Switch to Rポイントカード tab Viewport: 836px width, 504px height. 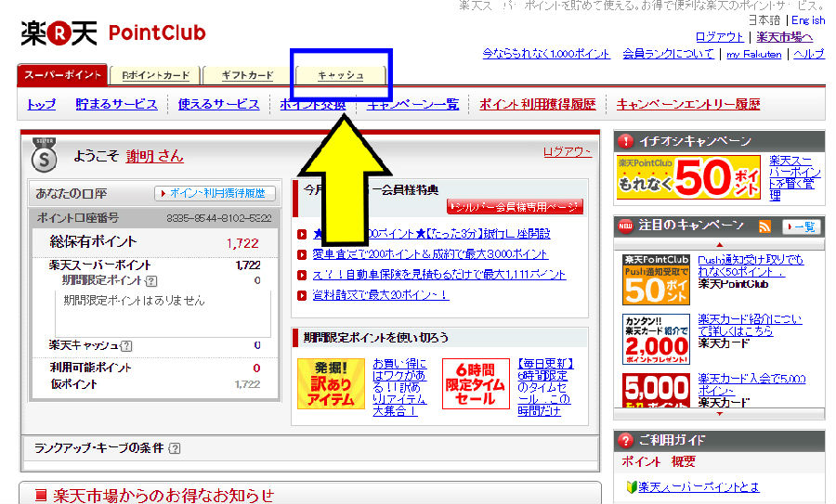[x=155, y=75]
